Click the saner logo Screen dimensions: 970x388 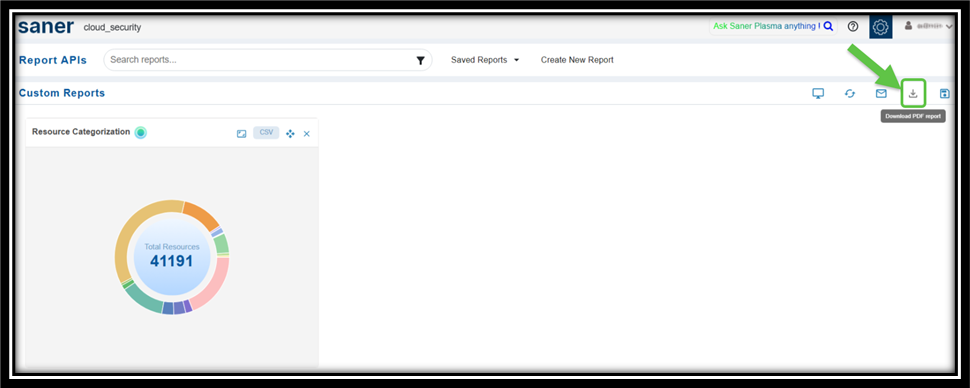(x=46, y=26)
